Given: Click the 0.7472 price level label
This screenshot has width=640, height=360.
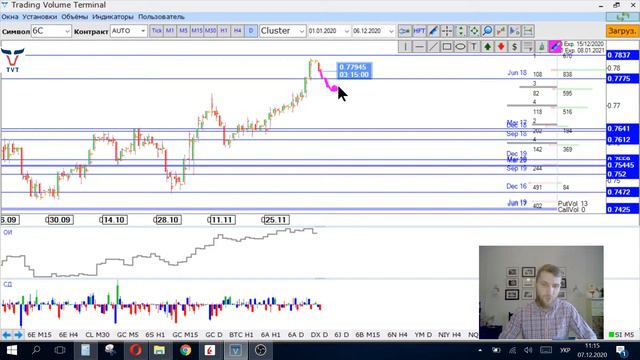Looking at the screenshot, I should (622, 192).
